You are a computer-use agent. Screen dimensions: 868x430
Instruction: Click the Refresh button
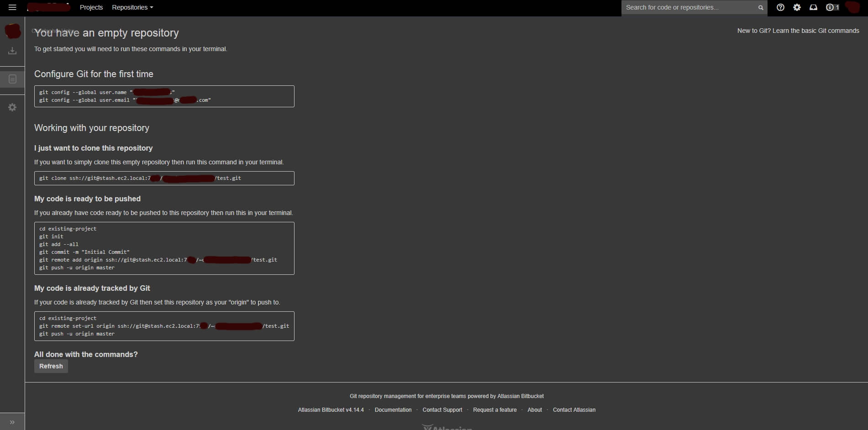click(x=51, y=366)
